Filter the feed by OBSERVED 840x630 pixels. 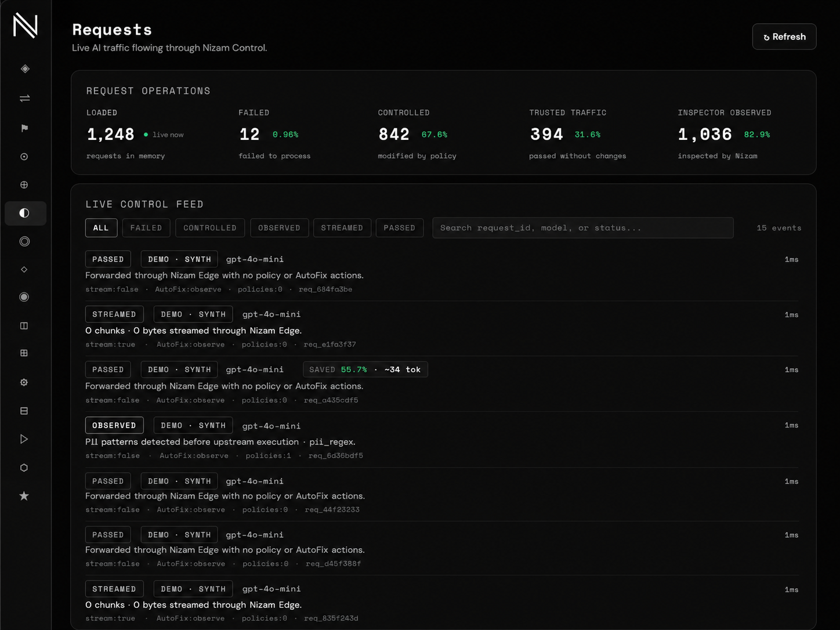(x=279, y=228)
